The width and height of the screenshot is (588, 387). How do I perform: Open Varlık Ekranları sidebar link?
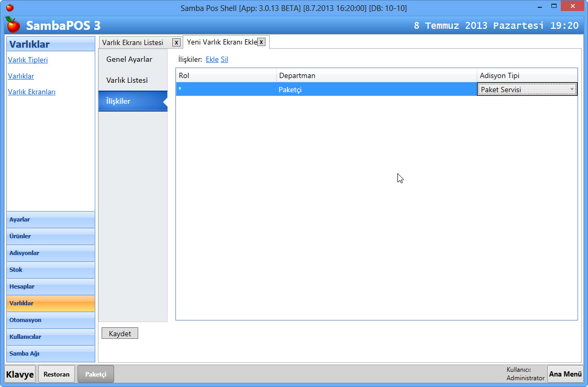tap(31, 92)
